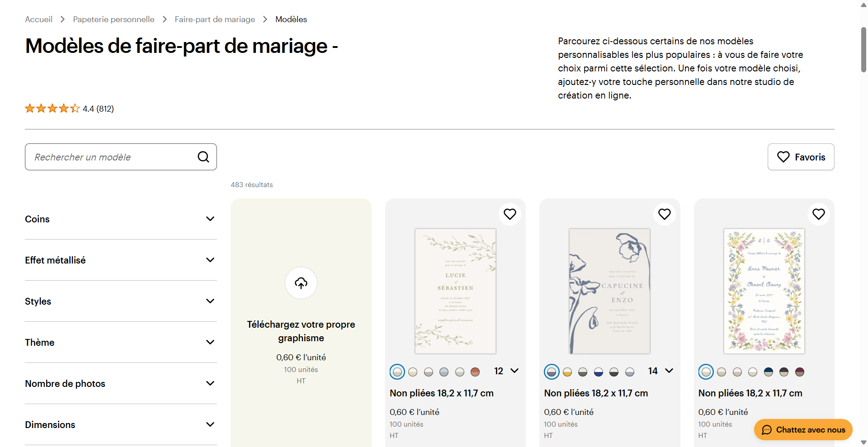Click floral card title Non pliées 18,2 x 11,7 cm
Image resolution: width=868 pixels, height=447 pixels.
click(750, 393)
